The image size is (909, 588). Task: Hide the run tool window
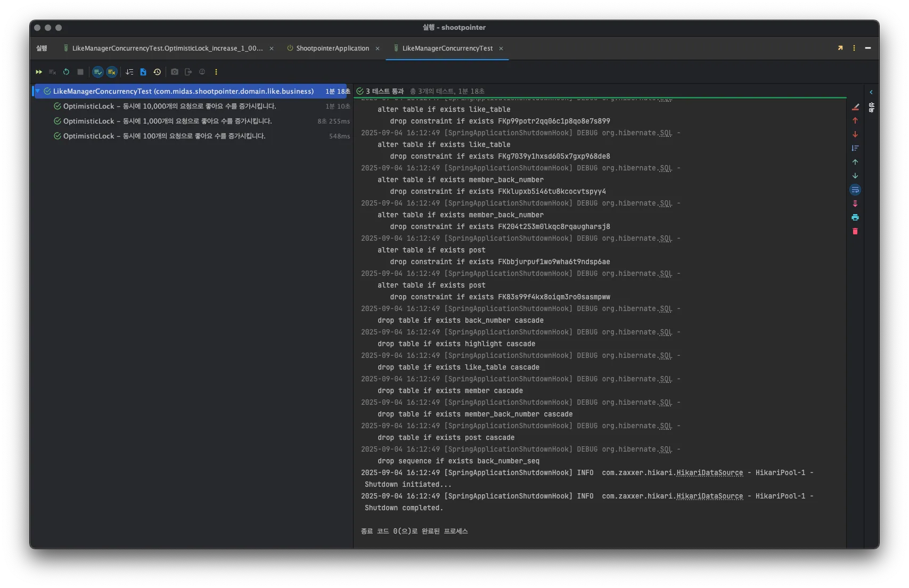point(868,48)
